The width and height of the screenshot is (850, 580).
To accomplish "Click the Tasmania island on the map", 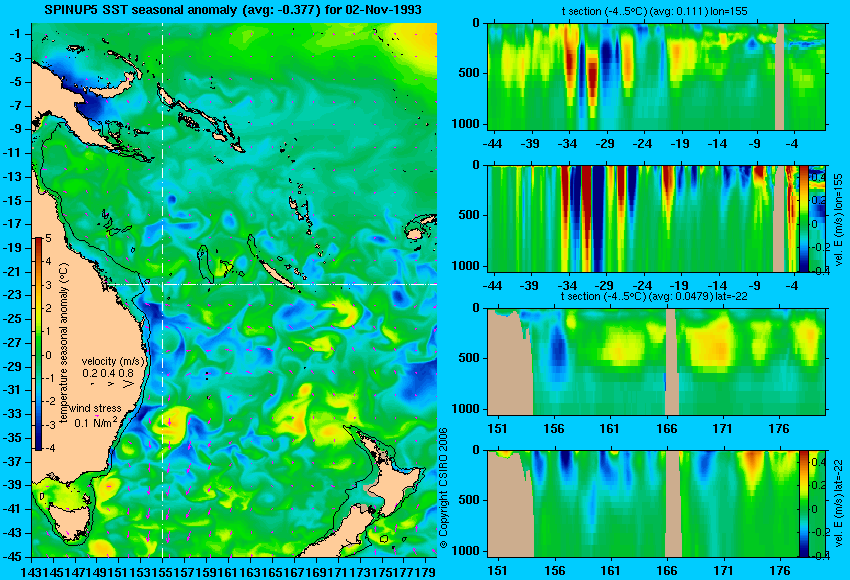I will 66,512.
